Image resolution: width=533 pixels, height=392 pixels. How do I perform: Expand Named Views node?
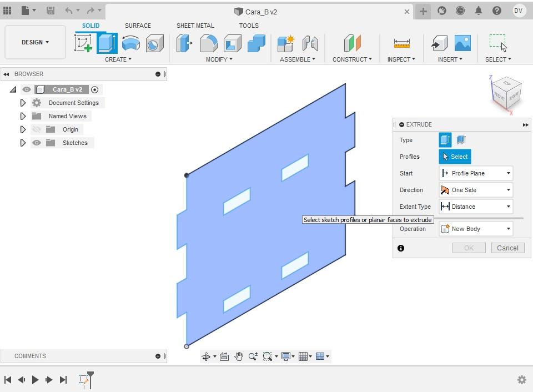click(23, 116)
